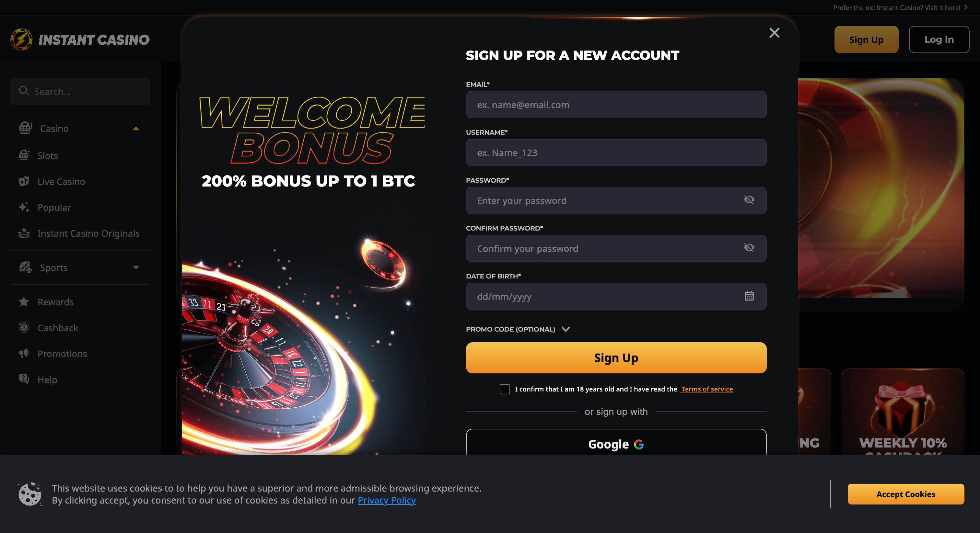The image size is (980, 533).
Task: Toggle password visibility with the eye icon
Action: click(x=749, y=199)
